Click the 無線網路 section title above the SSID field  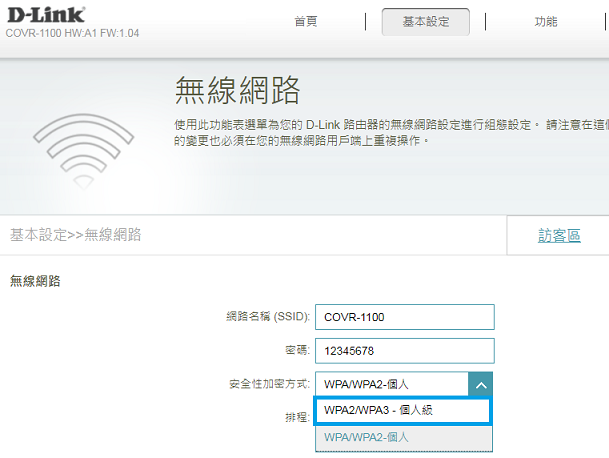coord(35,281)
